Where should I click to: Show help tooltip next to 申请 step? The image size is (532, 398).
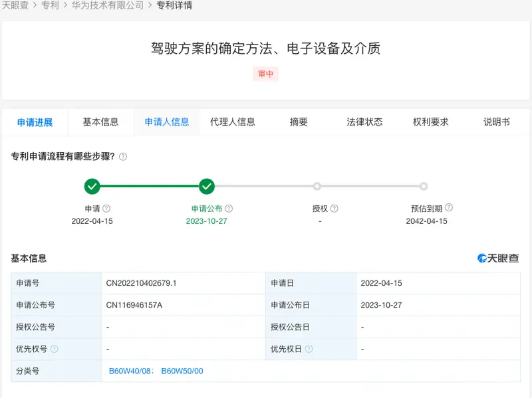coord(106,209)
